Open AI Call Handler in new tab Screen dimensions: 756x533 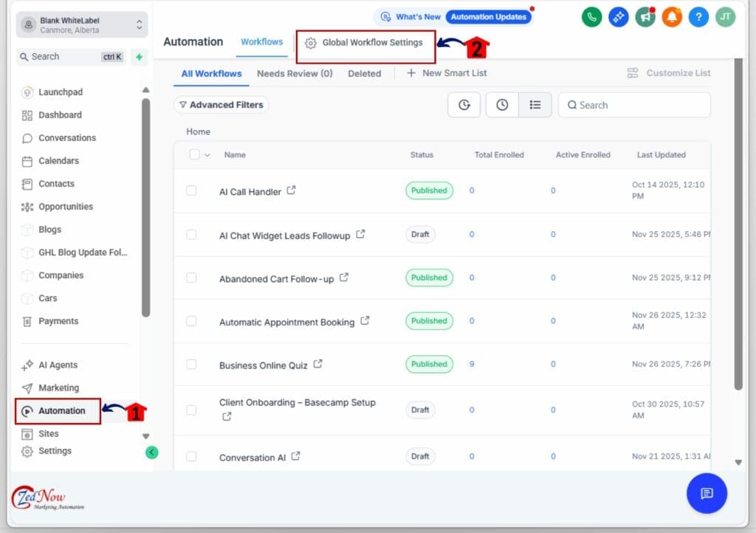click(291, 190)
